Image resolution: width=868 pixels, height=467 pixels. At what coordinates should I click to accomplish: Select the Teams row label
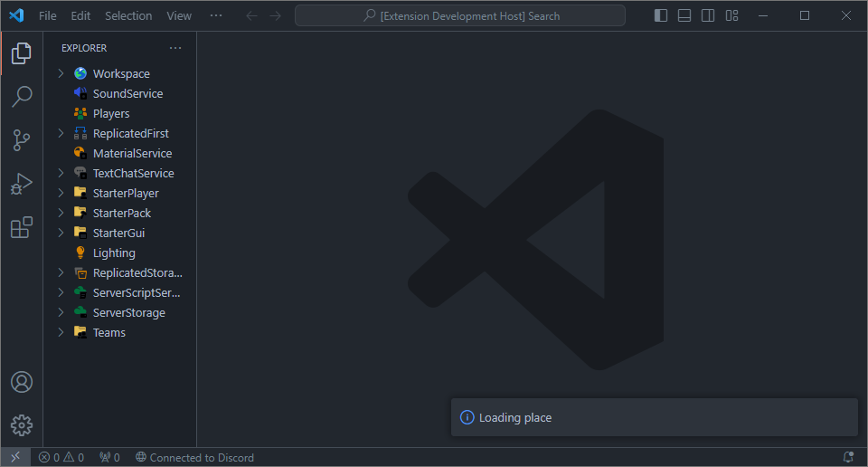tap(109, 333)
